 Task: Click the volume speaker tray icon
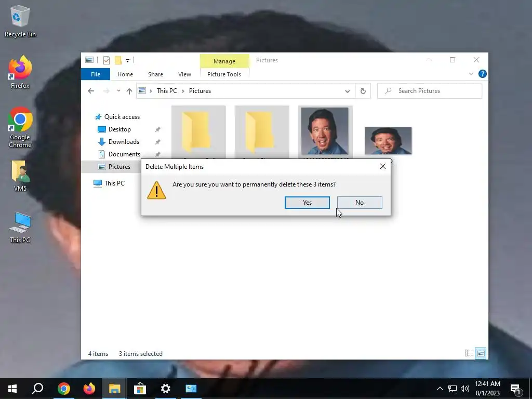(465, 389)
